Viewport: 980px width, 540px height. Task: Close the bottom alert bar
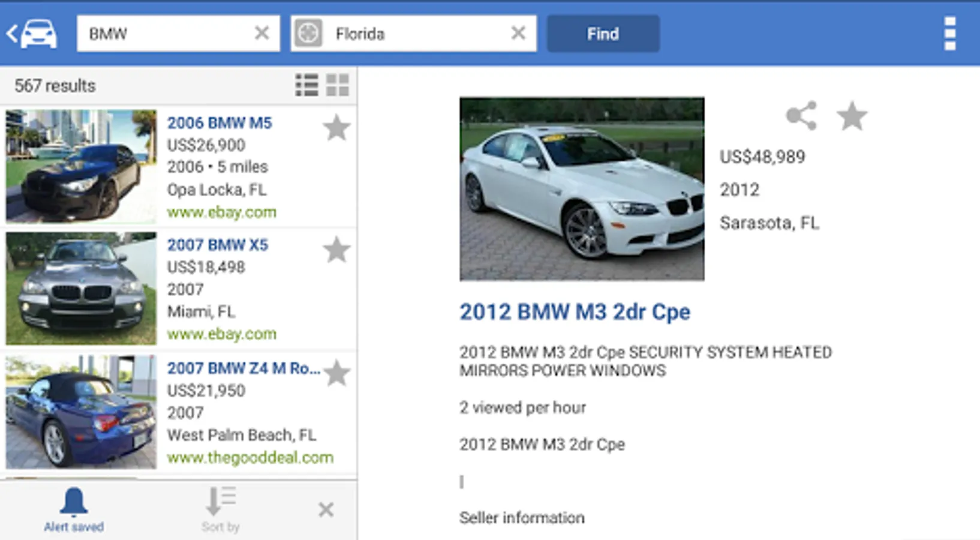326,510
